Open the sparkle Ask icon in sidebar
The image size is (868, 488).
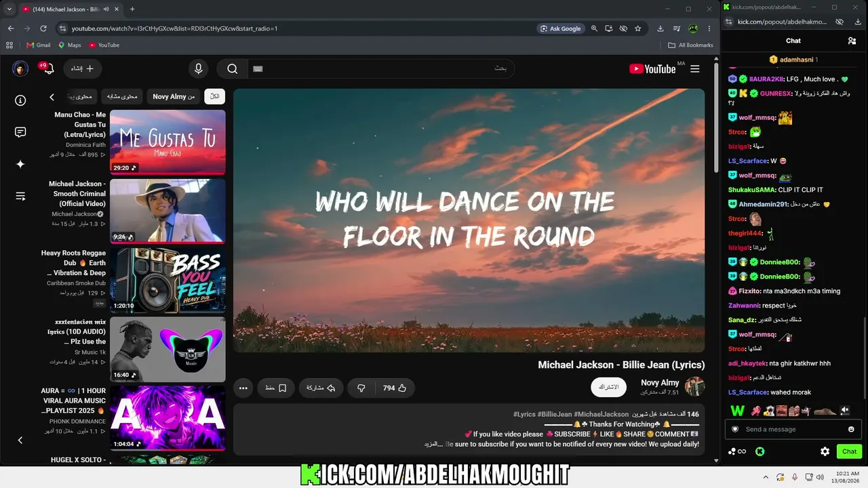[x=20, y=164]
